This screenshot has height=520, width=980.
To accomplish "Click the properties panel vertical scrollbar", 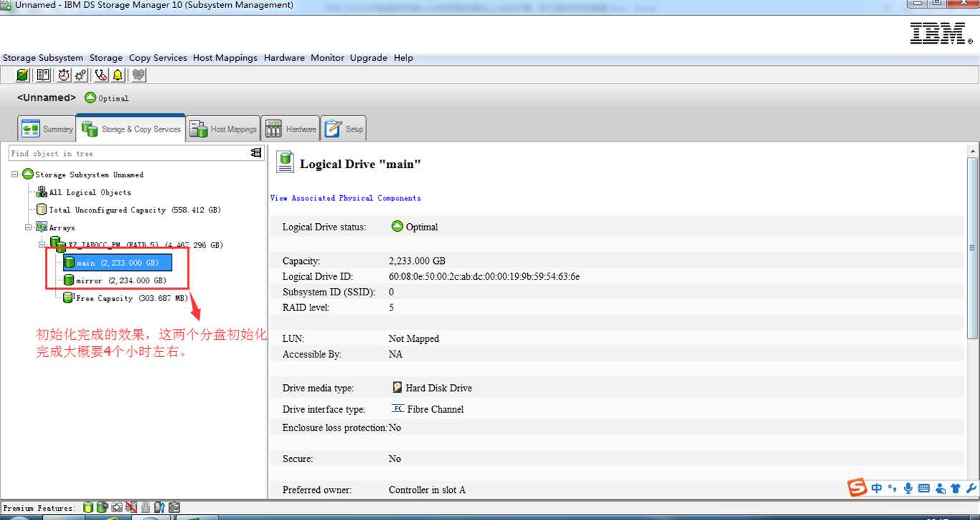I will click(x=972, y=248).
